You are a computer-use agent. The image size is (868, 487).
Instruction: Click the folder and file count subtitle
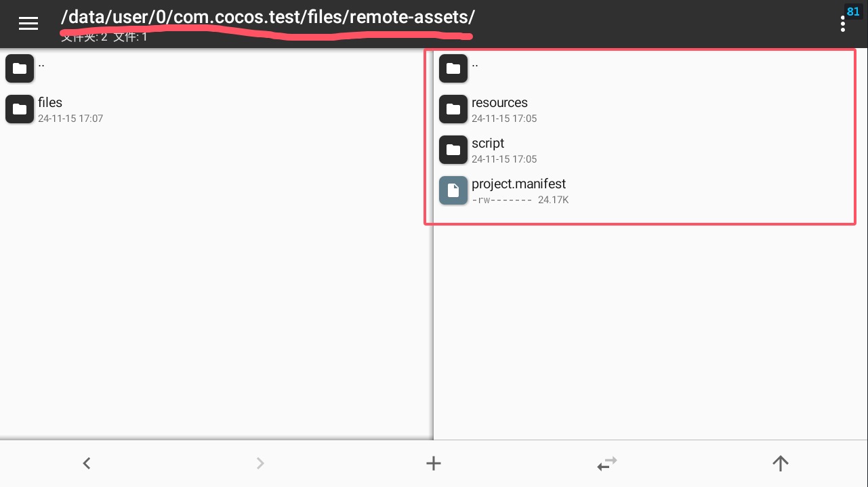click(x=104, y=37)
